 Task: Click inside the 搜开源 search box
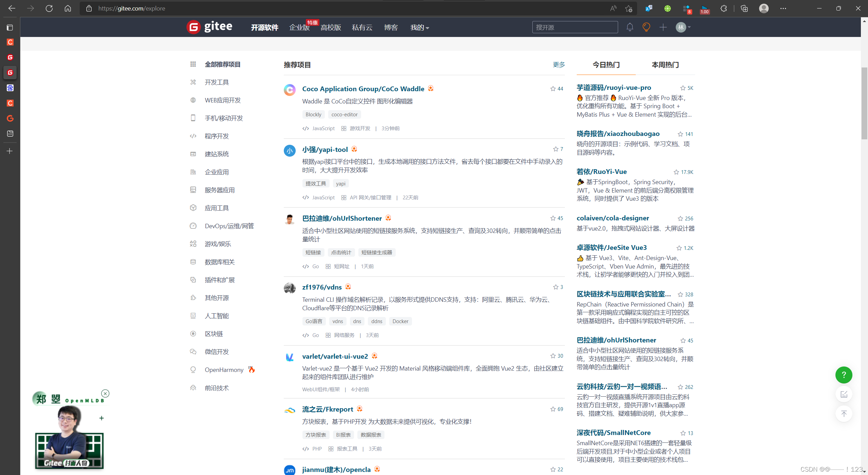click(575, 27)
